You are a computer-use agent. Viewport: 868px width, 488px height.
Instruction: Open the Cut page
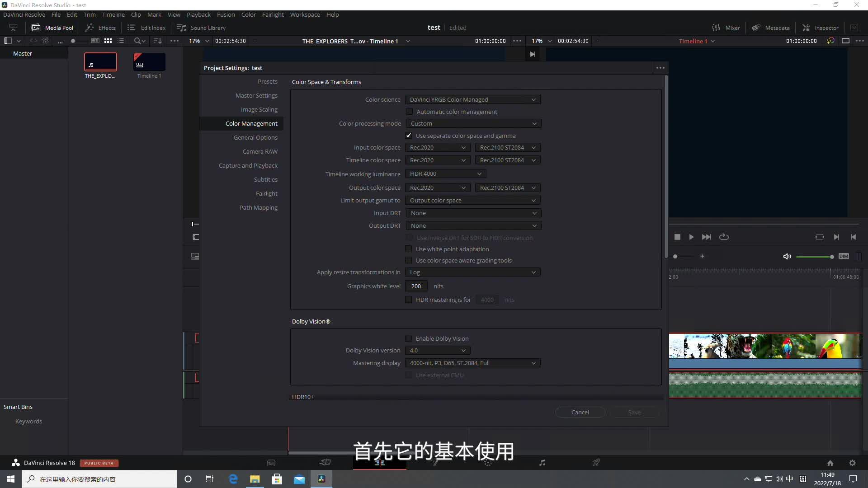point(325,463)
